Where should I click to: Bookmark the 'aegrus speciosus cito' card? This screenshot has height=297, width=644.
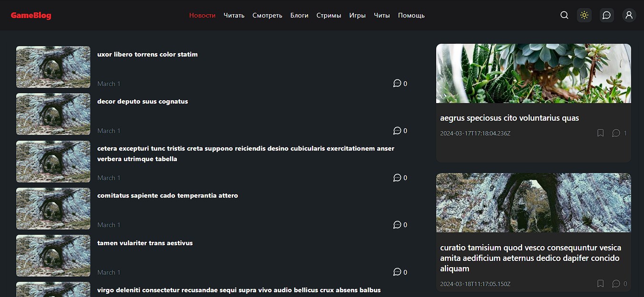click(600, 133)
